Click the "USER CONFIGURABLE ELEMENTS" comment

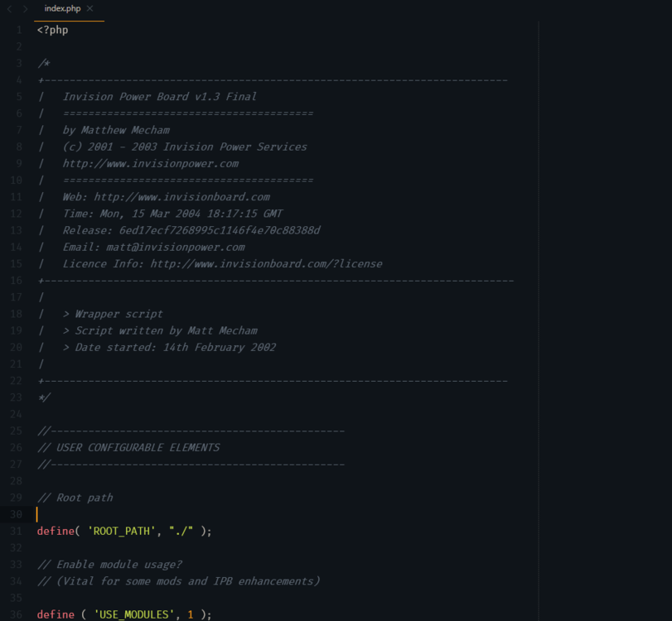(x=138, y=447)
